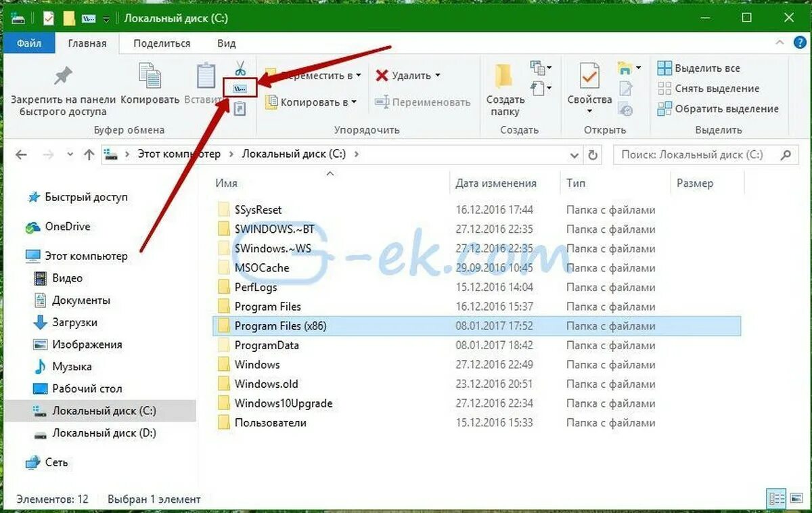This screenshot has width=812, height=513.
Task: Click the Edit icon in Открыть group
Action: click(x=626, y=89)
